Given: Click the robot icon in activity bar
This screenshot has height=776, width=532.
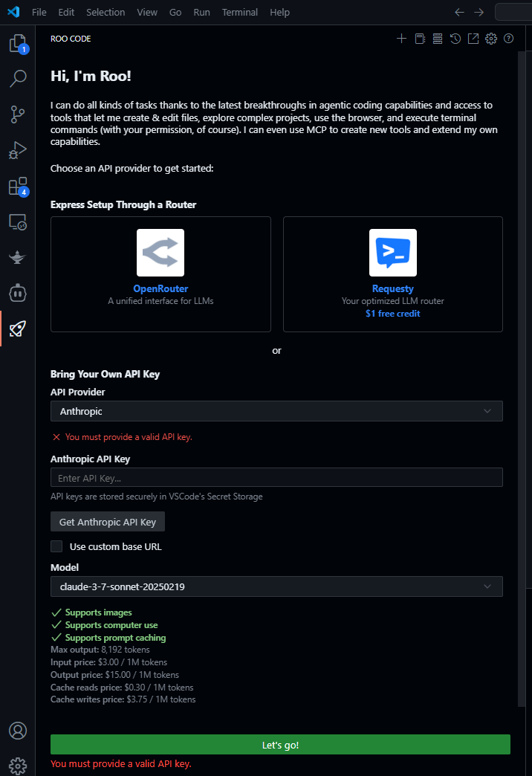Looking at the screenshot, I should [18, 293].
